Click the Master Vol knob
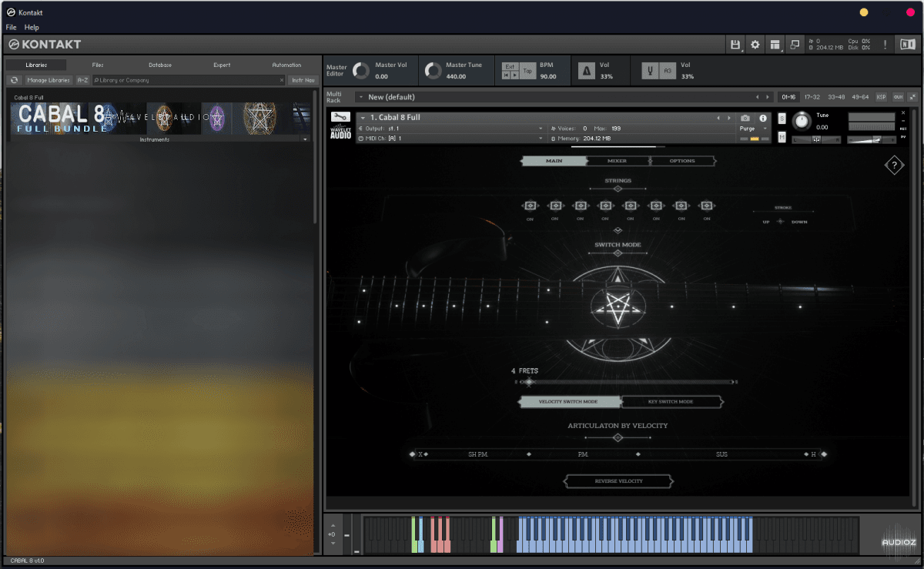Image resolution: width=924 pixels, height=569 pixels. [x=361, y=71]
